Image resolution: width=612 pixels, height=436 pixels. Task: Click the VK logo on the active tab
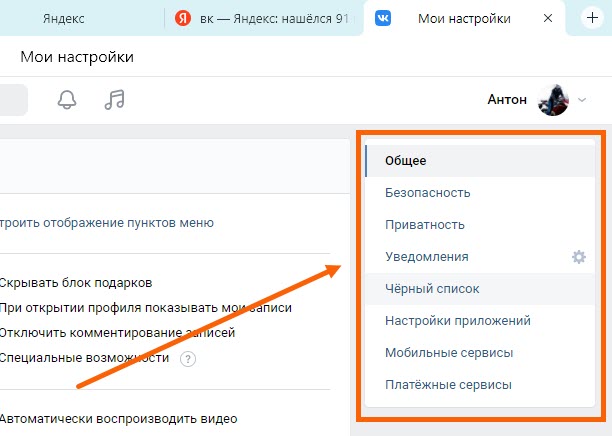(x=384, y=19)
